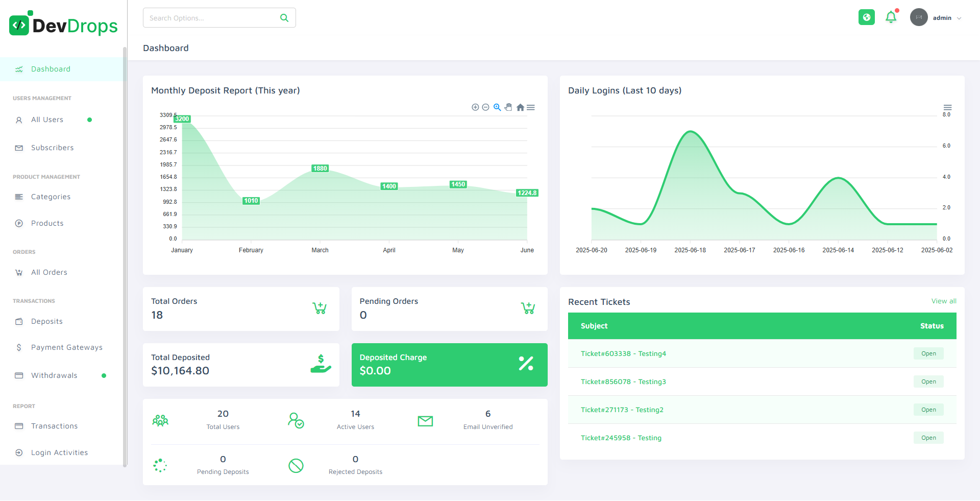Click the Deposited Charge green card
Image resolution: width=980 pixels, height=501 pixels.
coord(449,365)
